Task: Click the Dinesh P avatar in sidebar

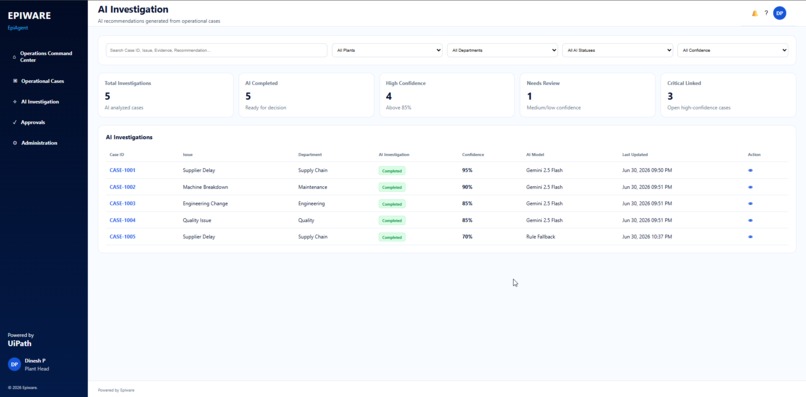Action: coord(14,364)
